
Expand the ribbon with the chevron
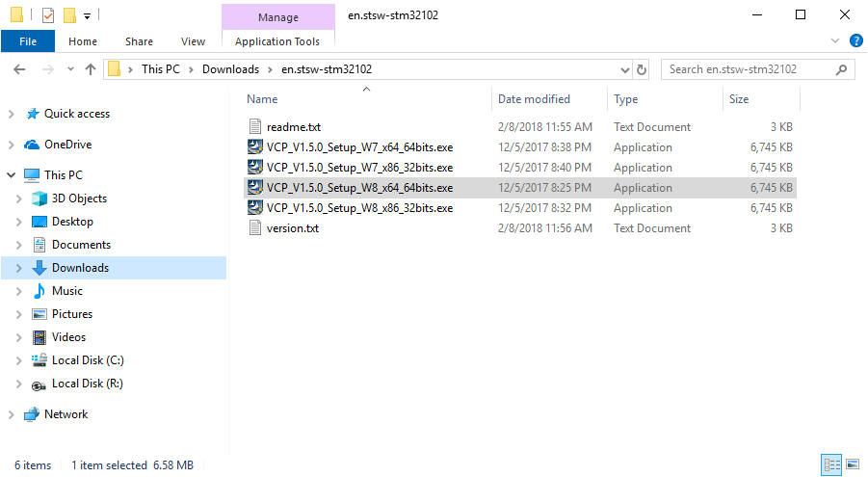[835, 40]
